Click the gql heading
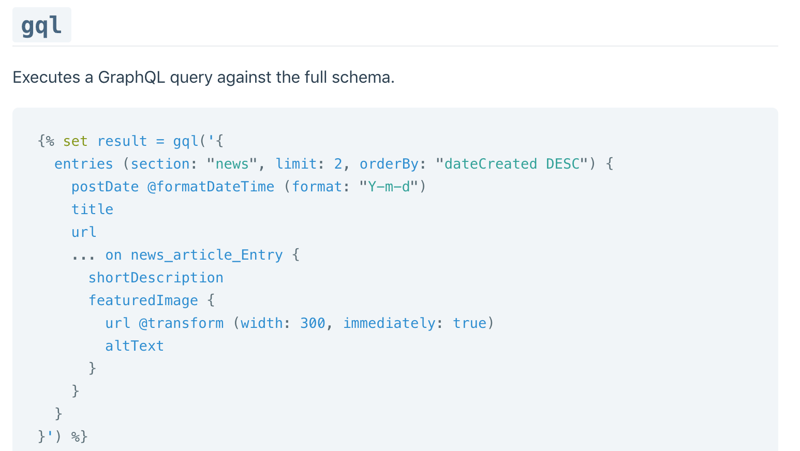Image resolution: width=800 pixels, height=451 pixels. pyautogui.click(x=41, y=24)
